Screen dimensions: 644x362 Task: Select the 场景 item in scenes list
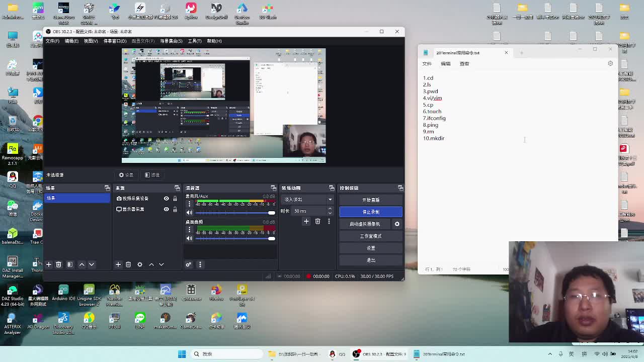(x=76, y=198)
